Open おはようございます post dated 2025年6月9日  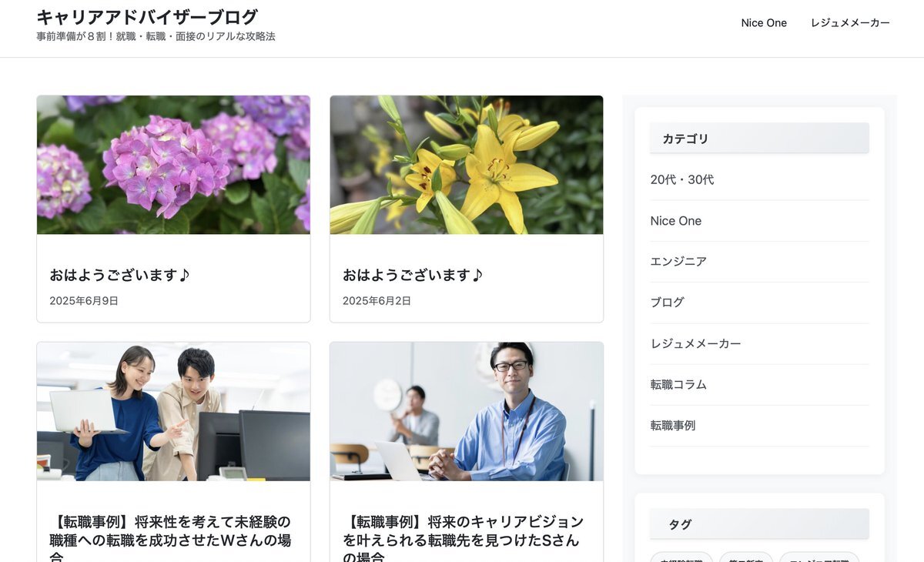(119, 275)
